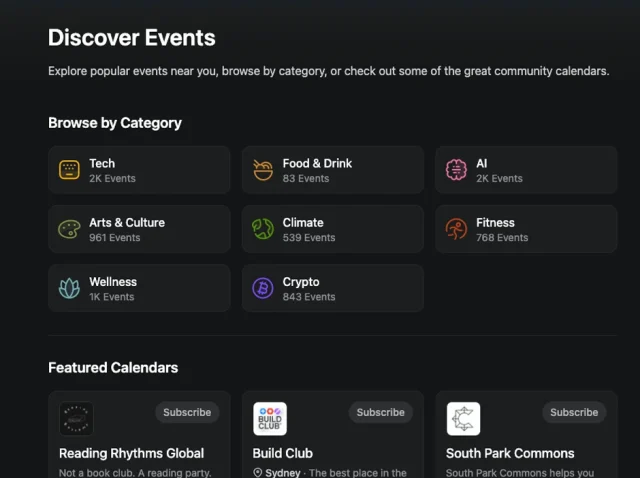Screen dimensions: 640x478
Task: Open the South Park Commons logo thumbnail
Action: 463,419
